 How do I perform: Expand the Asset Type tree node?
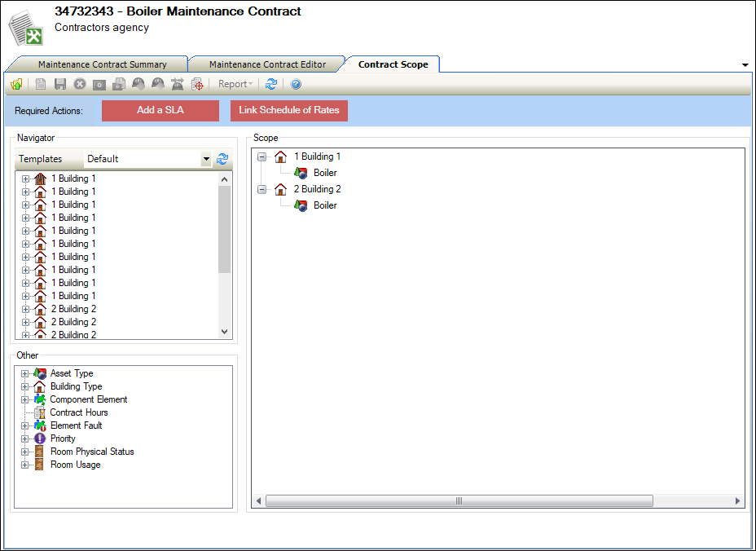coord(25,373)
